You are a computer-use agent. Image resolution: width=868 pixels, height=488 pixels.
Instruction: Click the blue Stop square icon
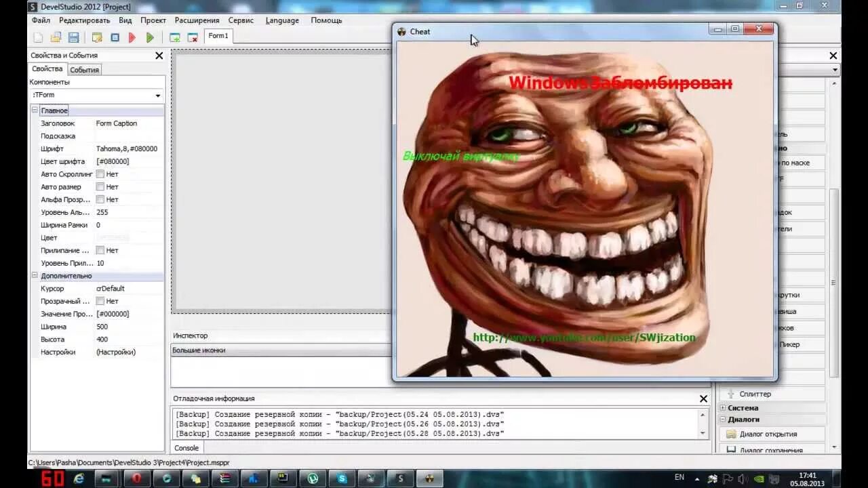click(115, 37)
